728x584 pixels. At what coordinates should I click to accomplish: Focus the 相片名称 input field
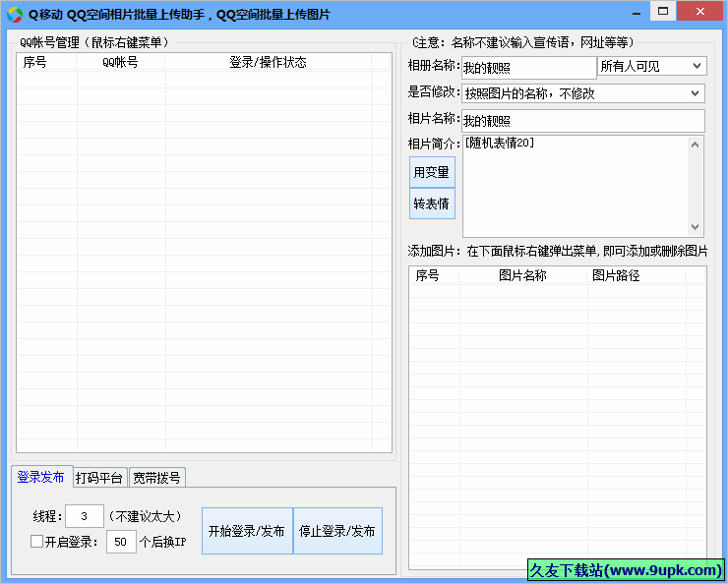(x=583, y=121)
